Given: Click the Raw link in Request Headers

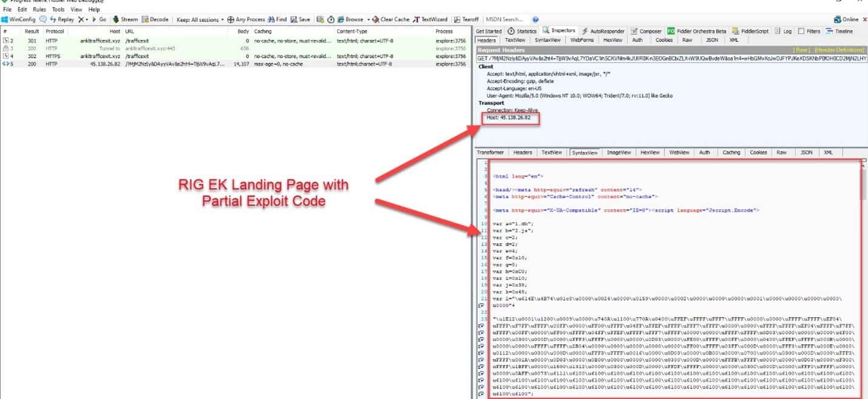Looking at the screenshot, I should (801, 49).
